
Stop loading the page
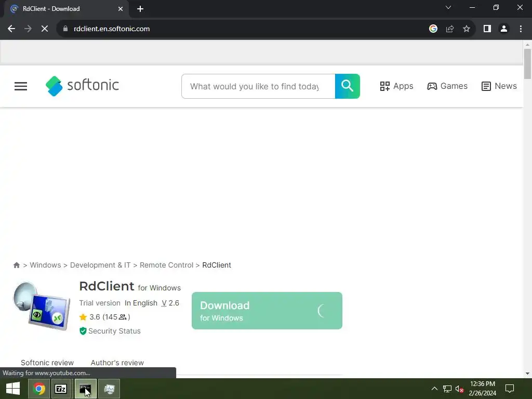point(45,29)
